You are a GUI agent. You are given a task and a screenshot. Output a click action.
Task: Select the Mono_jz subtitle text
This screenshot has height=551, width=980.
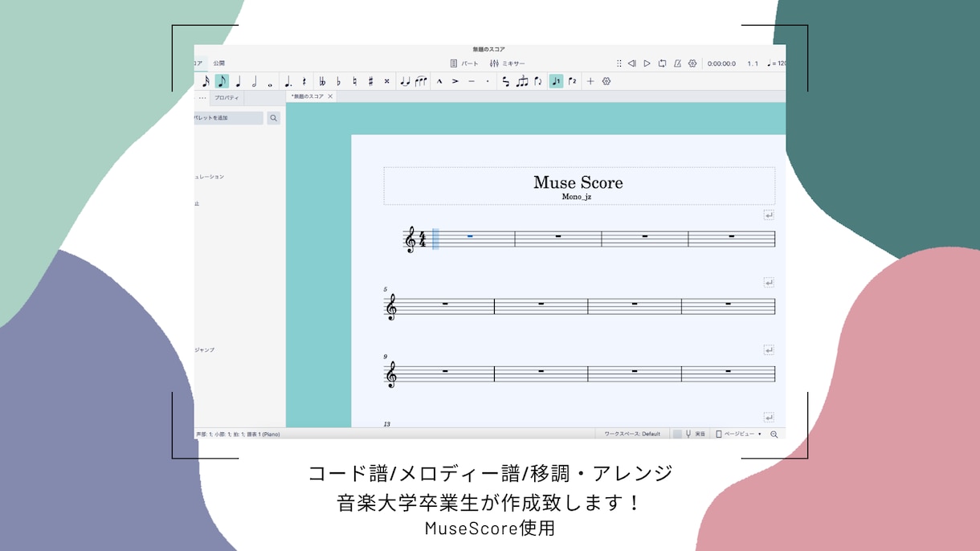[577, 197]
